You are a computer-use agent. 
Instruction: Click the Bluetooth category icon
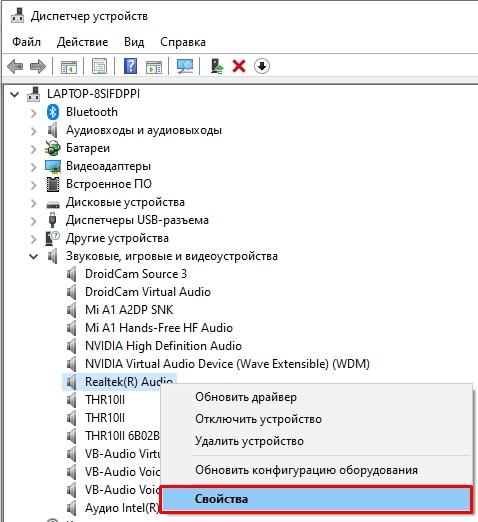tap(53, 112)
